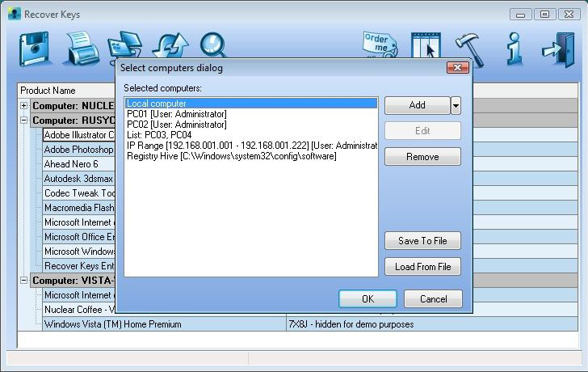Click the Print toolbar icon
Screen dimensions: 588x372
click(x=82, y=49)
